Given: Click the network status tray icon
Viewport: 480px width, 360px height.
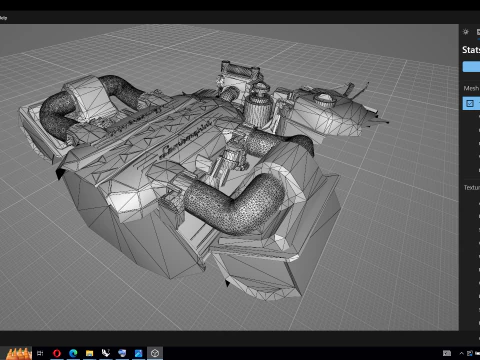Looking at the screenshot, I should (470, 353).
